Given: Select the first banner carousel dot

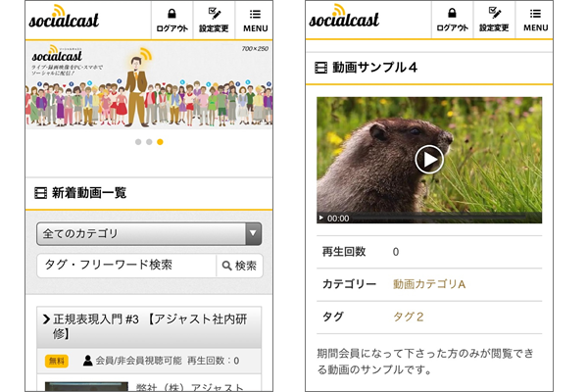Looking at the screenshot, I should click(136, 142).
